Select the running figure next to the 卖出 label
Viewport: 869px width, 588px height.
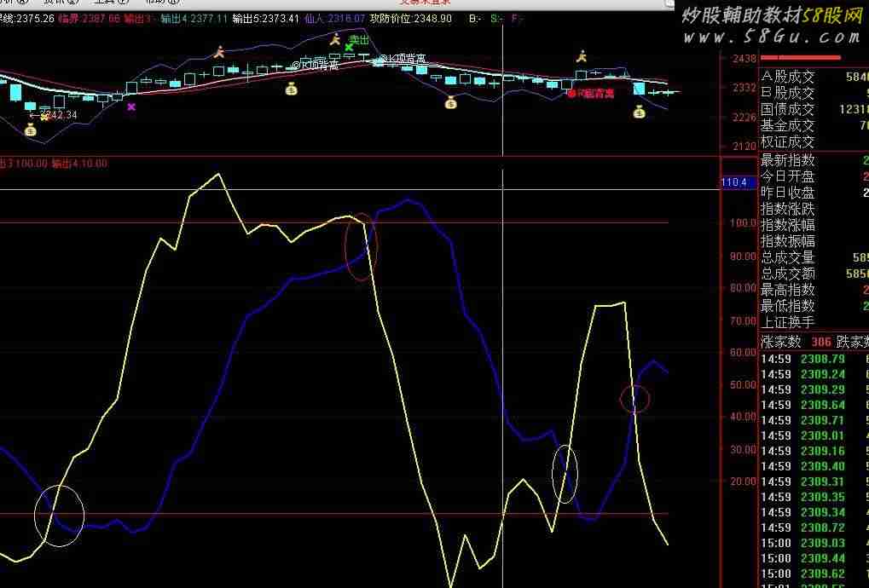336,39
